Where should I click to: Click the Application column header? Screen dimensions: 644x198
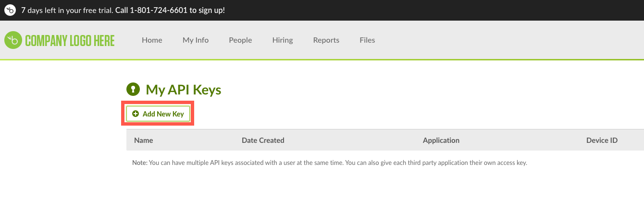click(x=441, y=140)
